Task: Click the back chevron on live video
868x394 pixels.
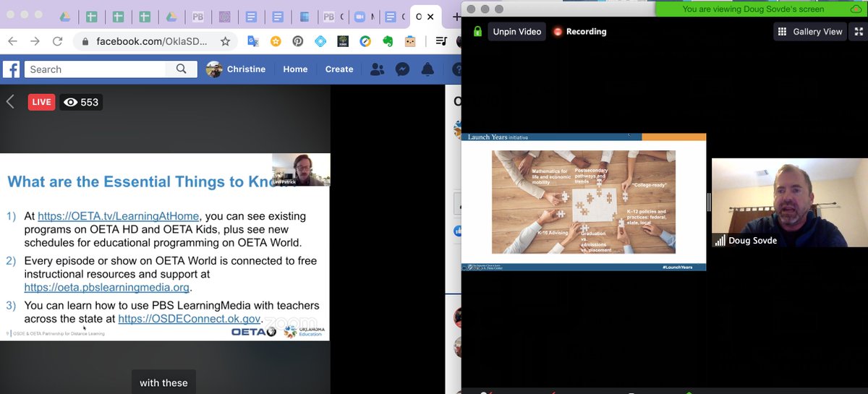Action: [10, 102]
